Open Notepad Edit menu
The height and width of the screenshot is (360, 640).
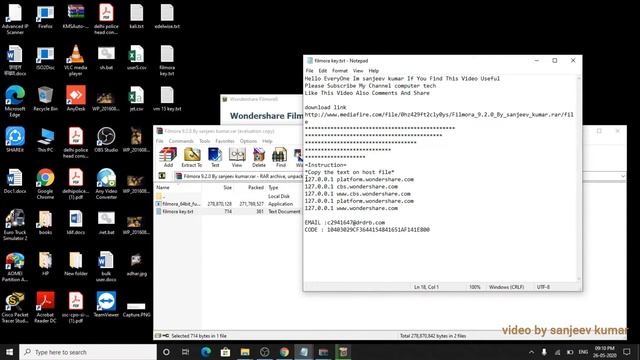pos(322,71)
